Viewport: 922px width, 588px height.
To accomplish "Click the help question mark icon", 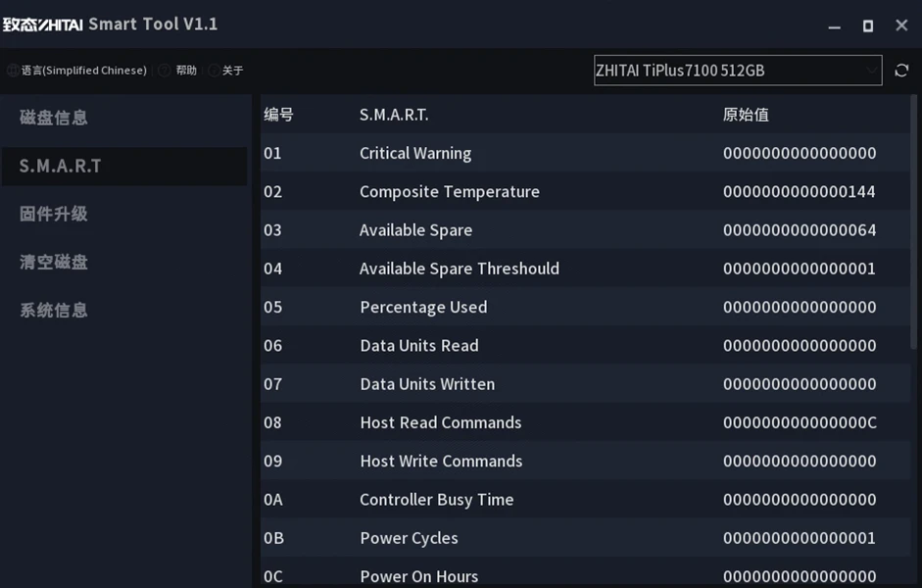I will (x=165, y=71).
